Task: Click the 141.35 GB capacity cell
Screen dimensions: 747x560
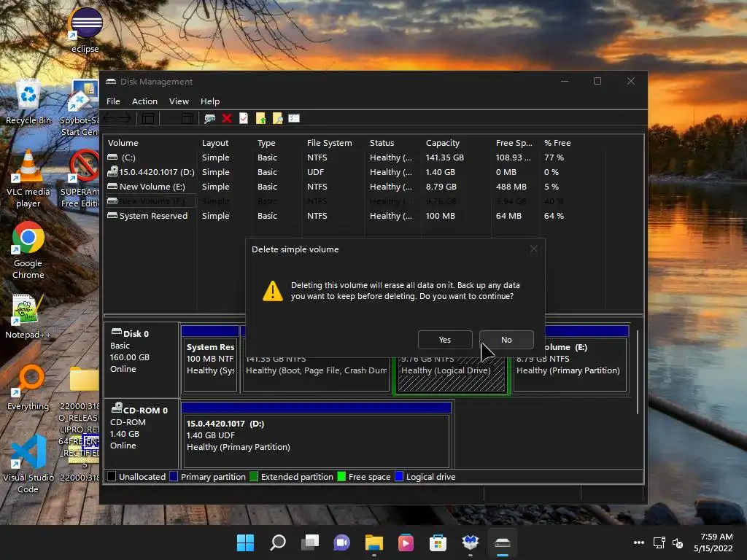Action: tap(444, 157)
